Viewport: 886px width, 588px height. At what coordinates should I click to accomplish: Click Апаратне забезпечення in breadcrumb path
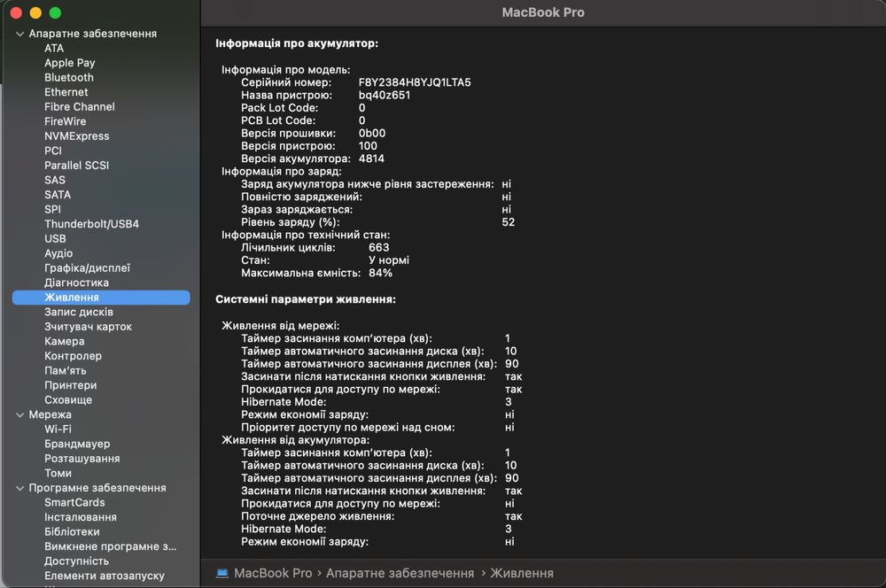(400, 575)
